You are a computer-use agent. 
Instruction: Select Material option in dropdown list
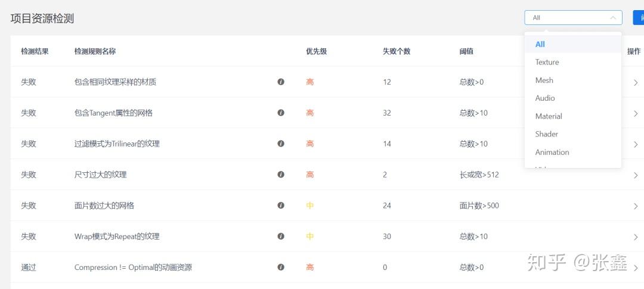click(x=573, y=116)
